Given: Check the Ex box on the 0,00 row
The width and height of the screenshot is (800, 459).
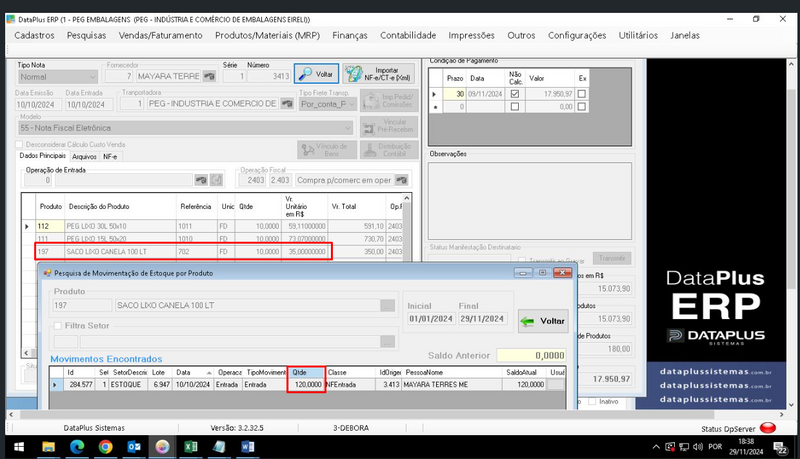Looking at the screenshot, I should coord(582,107).
